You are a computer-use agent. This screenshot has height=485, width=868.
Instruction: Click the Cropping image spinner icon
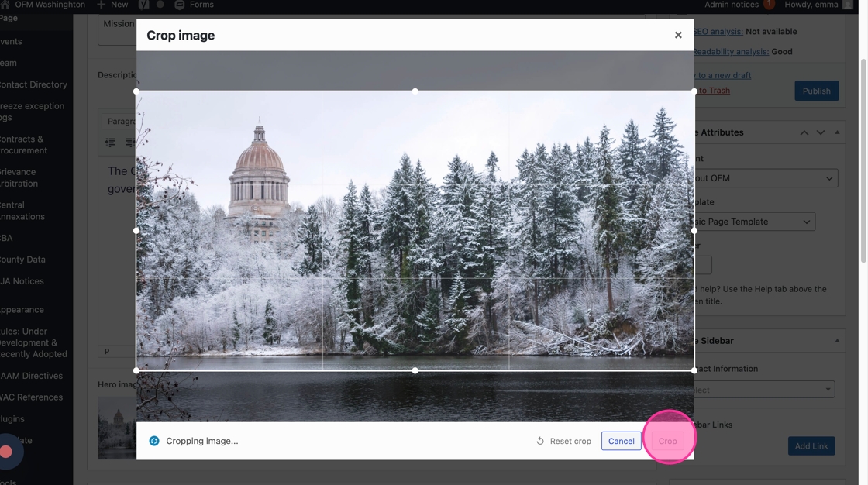(154, 442)
